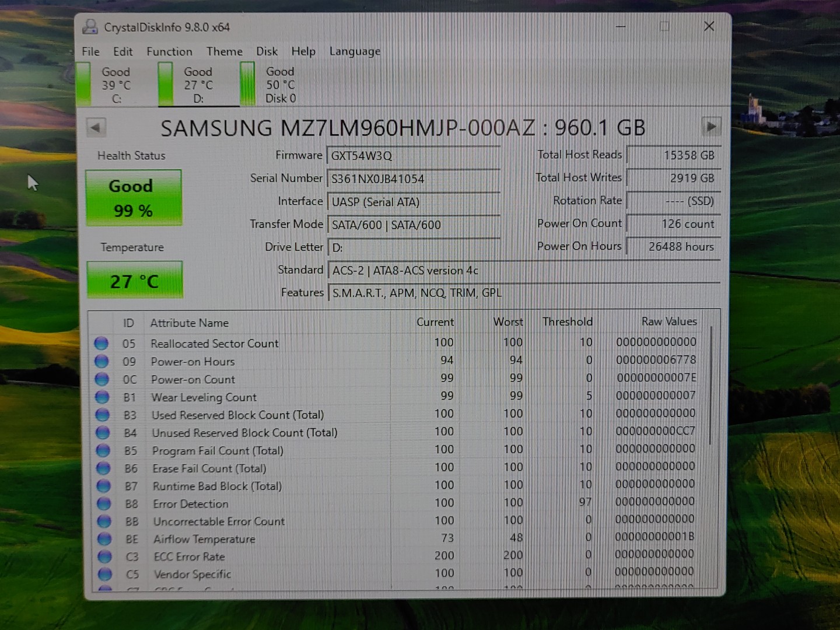This screenshot has width=840, height=630.
Task: Click the Features field S.M.A.R.T., APM, NCQ
Action: tap(524, 292)
